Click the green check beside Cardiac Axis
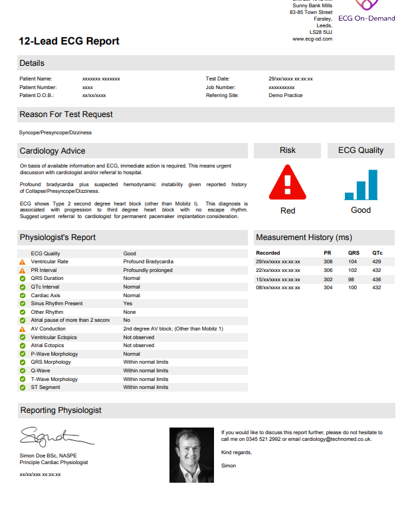 coord(23,295)
